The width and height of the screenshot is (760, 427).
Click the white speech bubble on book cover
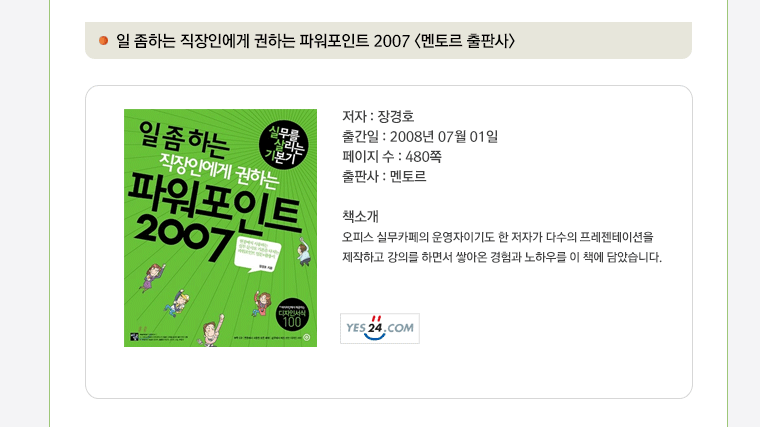pyautogui.click(x=257, y=254)
